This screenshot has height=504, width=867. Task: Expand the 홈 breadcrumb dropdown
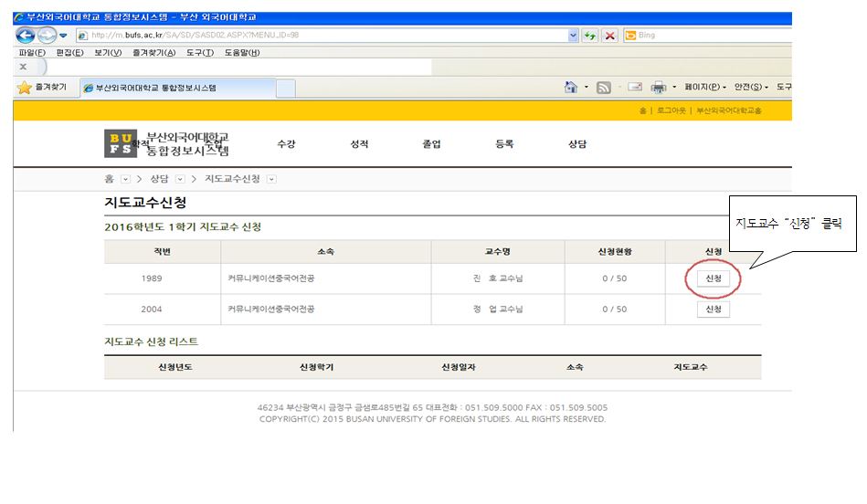coord(125,178)
